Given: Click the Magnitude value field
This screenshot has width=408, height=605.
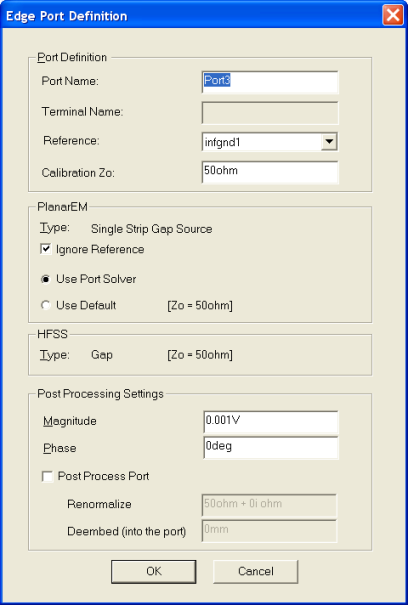Looking at the screenshot, I should point(271,422).
